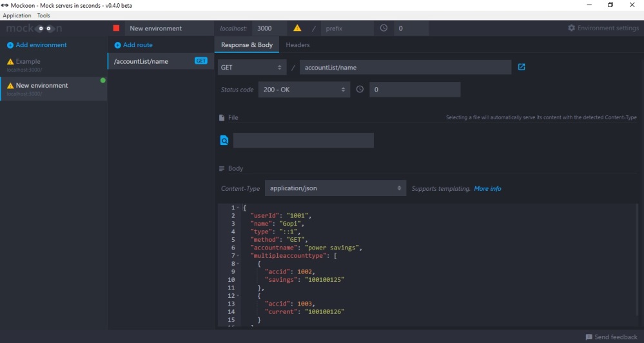Click the yellow warning icon beside port 3000
Viewport: 644px width, 343px height.
[x=297, y=28]
